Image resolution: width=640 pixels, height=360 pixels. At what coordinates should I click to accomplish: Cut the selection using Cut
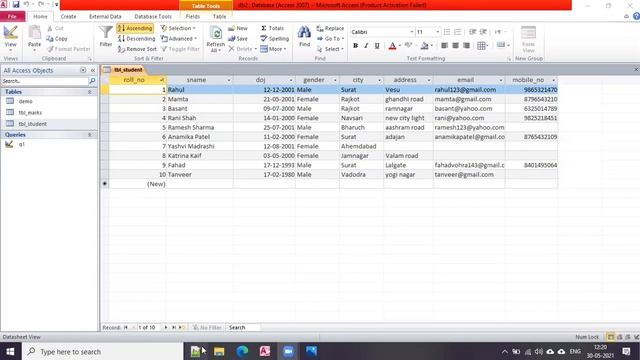click(x=55, y=28)
